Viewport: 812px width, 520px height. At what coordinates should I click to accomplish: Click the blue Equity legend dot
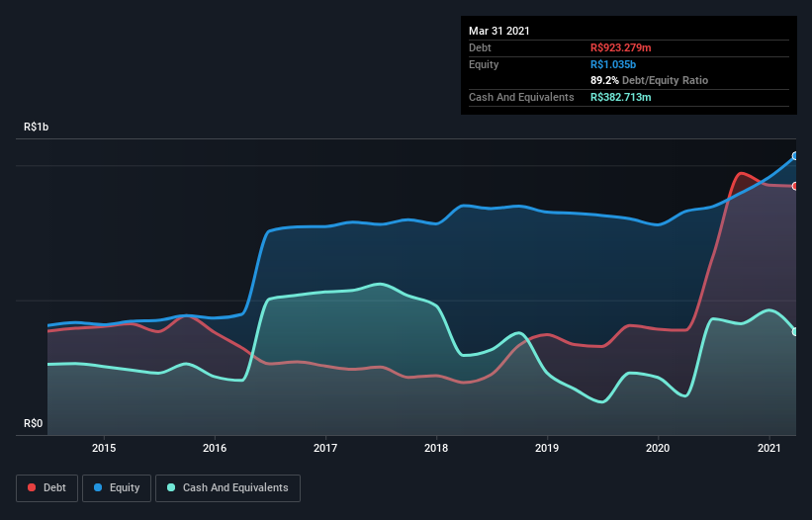point(98,487)
